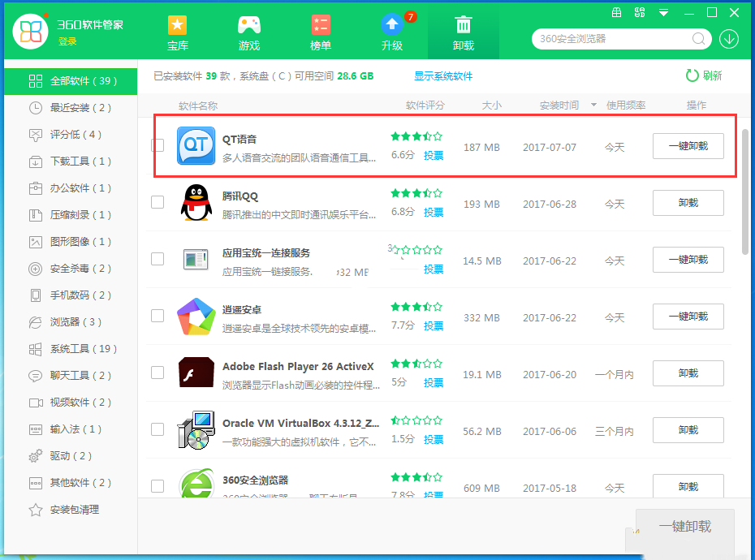The height and width of the screenshot is (560, 755).
Task: Click the circled download arrow beside search box
Action: (x=729, y=39)
